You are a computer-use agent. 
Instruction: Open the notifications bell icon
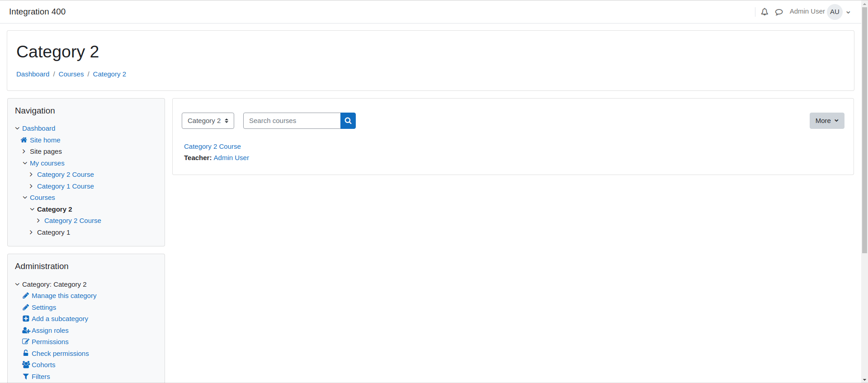point(764,12)
